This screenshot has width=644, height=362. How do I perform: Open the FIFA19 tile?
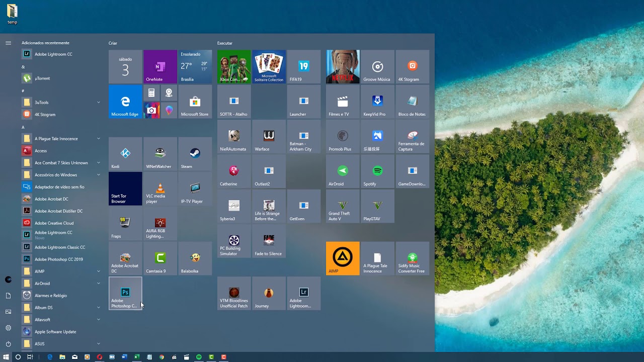303,66
